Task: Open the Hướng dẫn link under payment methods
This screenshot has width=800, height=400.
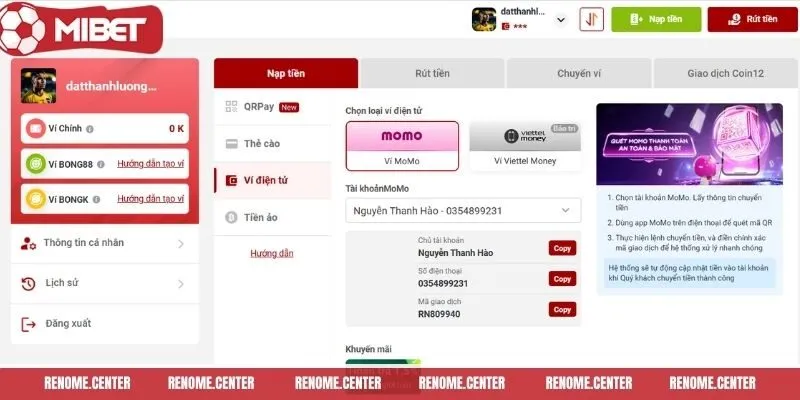Action: tap(272, 254)
